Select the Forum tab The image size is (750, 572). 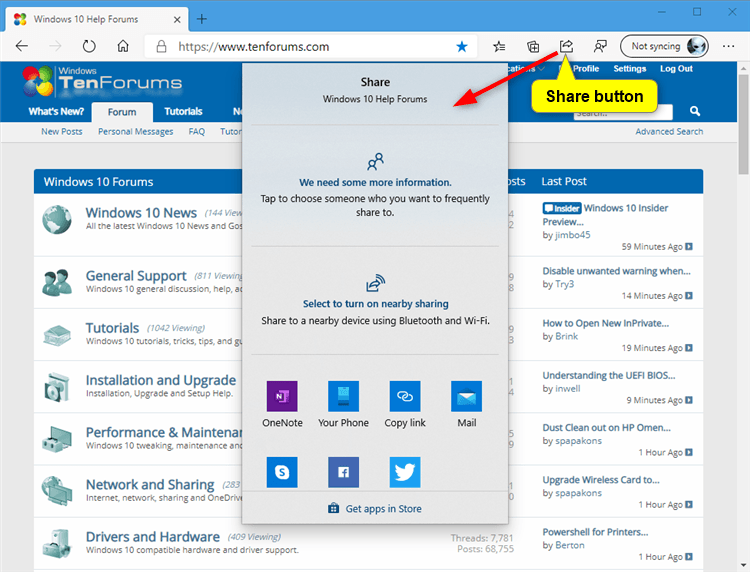(x=122, y=112)
